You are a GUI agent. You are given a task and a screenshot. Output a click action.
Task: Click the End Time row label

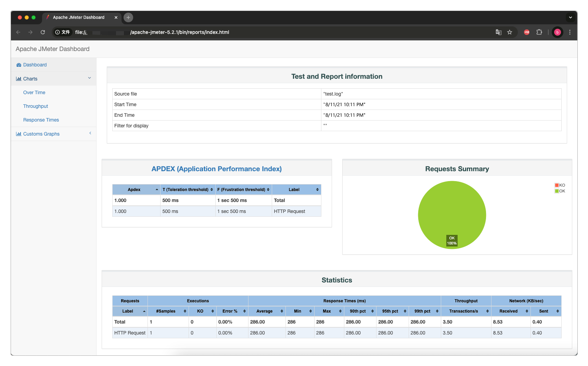click(124, 115)
